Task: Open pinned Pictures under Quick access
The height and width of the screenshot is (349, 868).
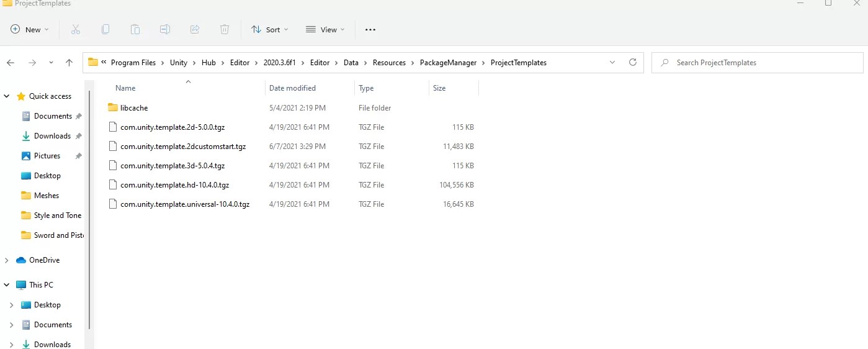Action: pos(47,156)
